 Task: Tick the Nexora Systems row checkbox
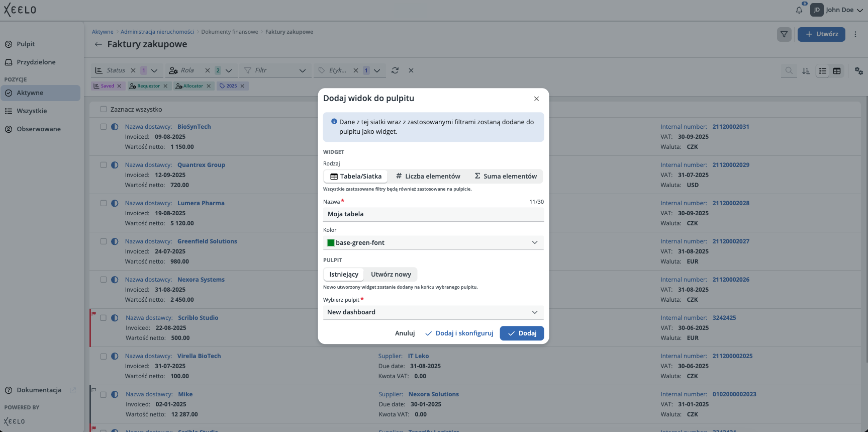point(104,280)
